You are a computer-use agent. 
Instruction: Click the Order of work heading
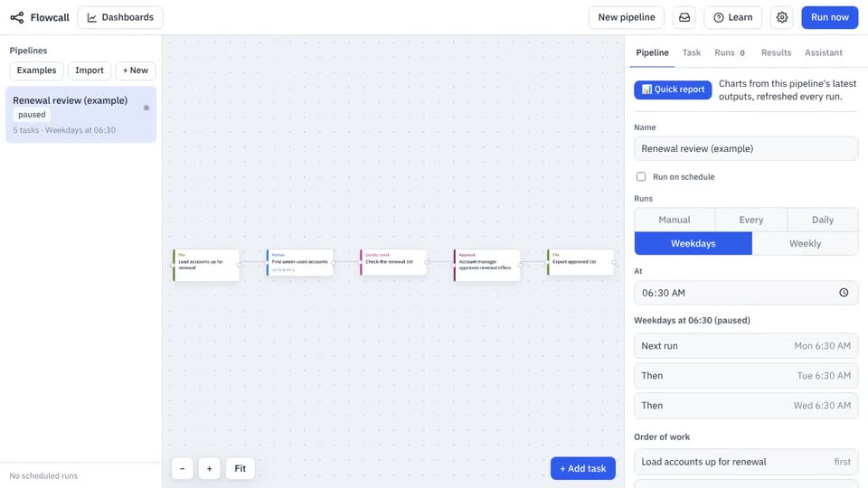(662, 437)
